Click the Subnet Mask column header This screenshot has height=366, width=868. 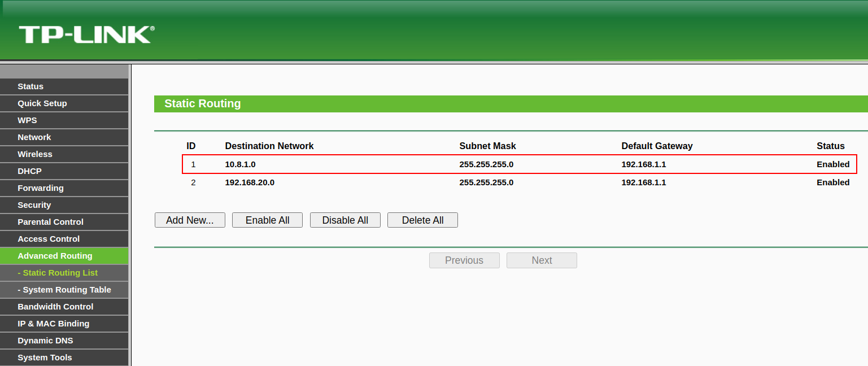(x=487, y=146)
